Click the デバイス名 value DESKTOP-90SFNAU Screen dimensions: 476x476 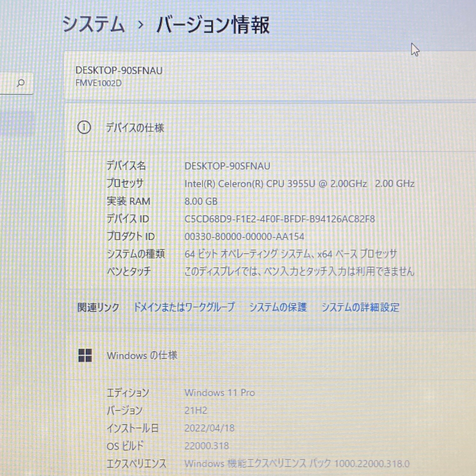pyautogui.click(x=227, y=166)
